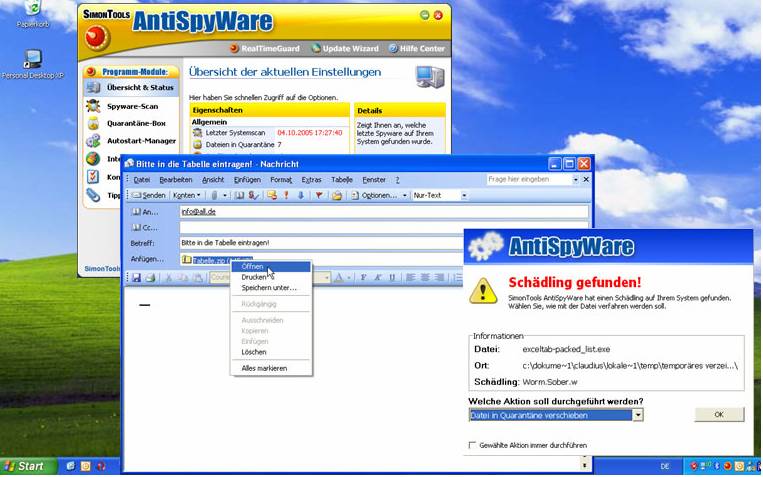Click the Letzter Systemscan row icon
The image size is (763, 477).
197,132
